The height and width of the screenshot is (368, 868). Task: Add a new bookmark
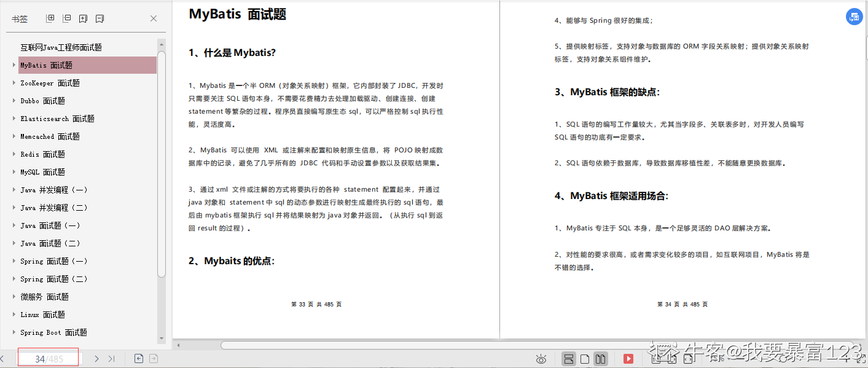coord(84,18)
